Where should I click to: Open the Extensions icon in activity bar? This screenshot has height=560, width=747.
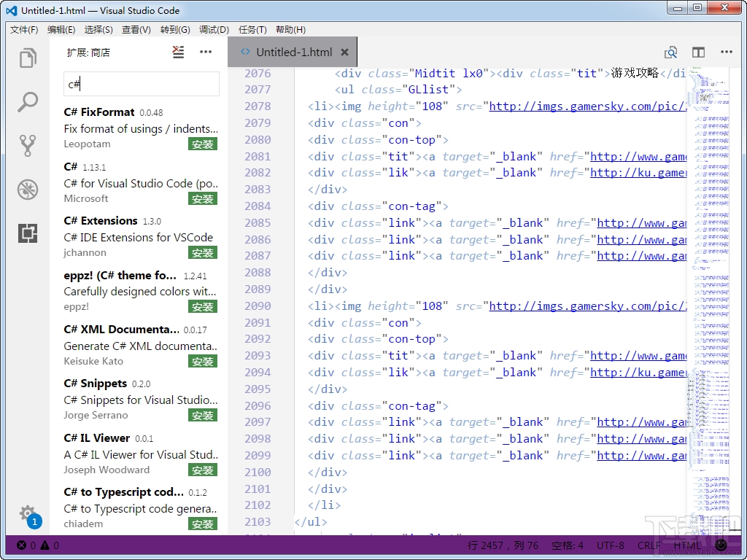point(27,233)
